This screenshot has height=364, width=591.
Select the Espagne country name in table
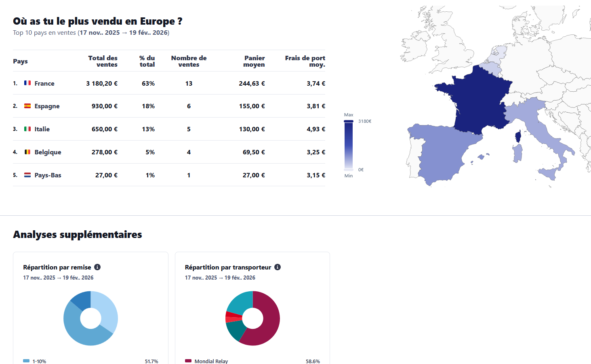pyautogui.click(x=47, y=106)
